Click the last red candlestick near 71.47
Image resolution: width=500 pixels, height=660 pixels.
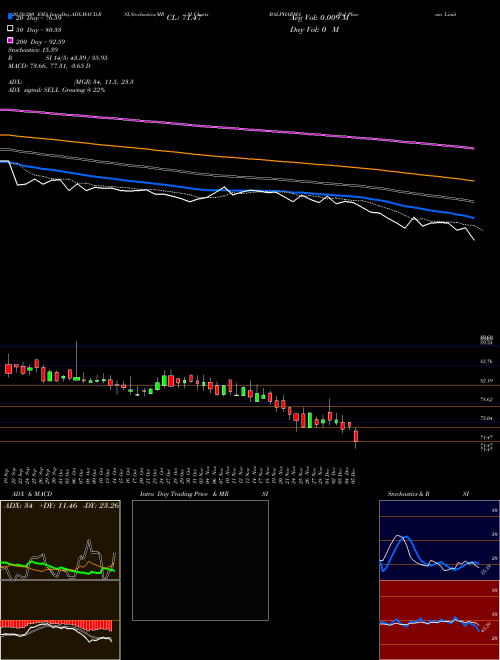click(x=356, y=438)
